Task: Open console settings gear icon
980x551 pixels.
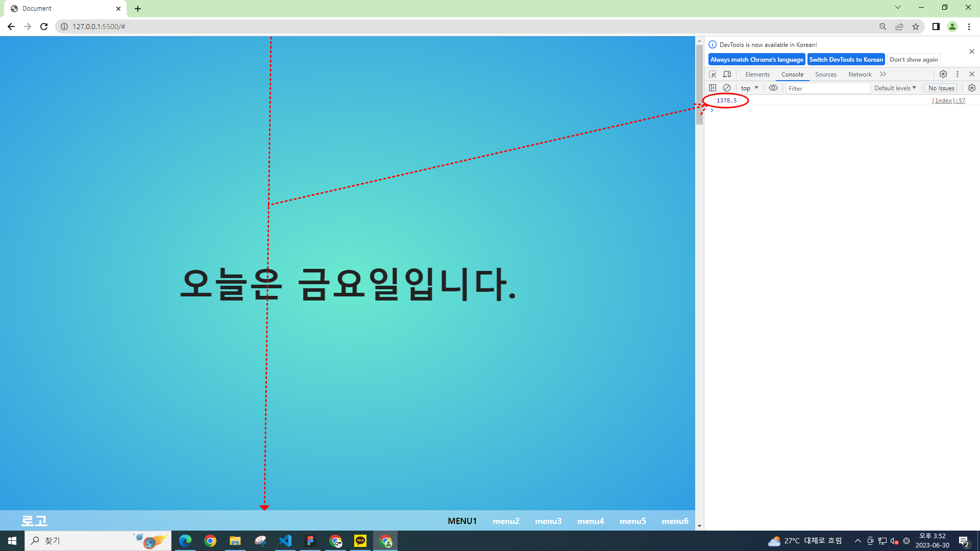Action: (x=972, y=88)
